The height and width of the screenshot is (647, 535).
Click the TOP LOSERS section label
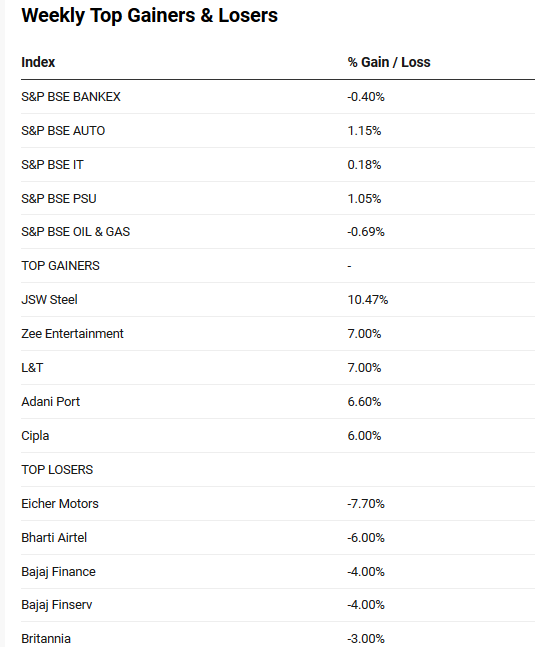[x=57, y=470]
